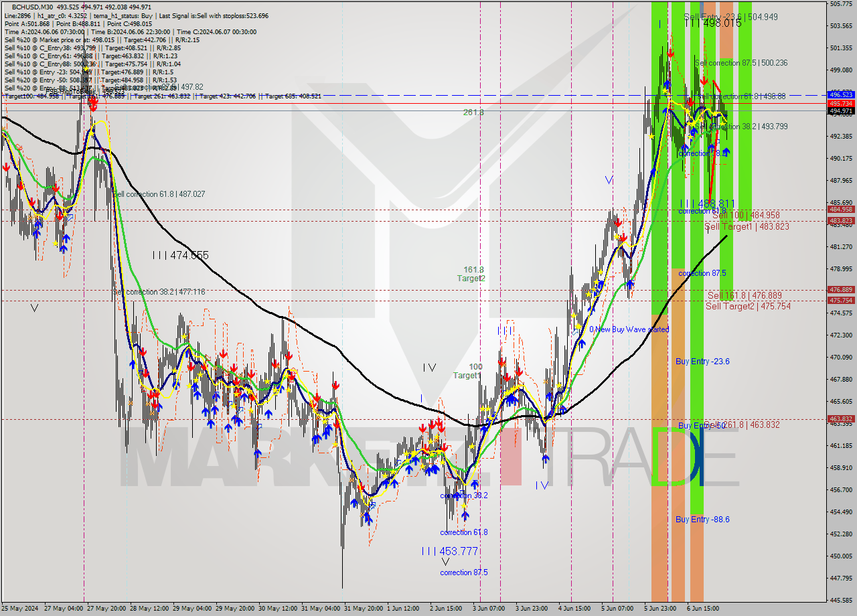Select 'Sell correction 87.5 | 500.236' label

(x=741, y=63)
